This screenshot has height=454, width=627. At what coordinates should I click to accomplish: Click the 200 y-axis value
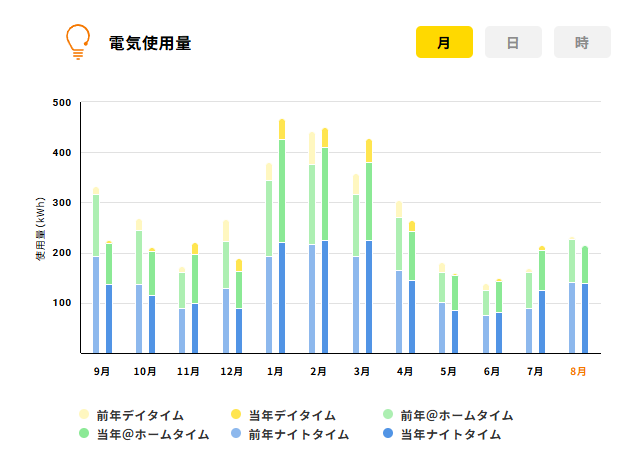[x=62, y=253]
